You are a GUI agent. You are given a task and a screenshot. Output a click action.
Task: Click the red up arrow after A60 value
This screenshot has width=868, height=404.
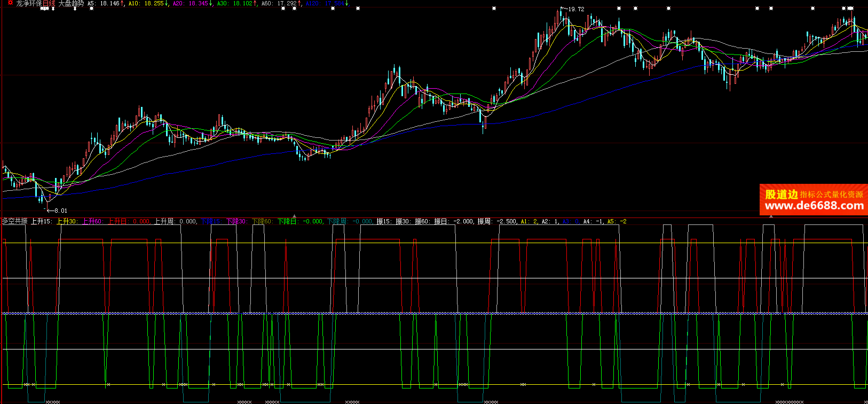pos(300,3)
